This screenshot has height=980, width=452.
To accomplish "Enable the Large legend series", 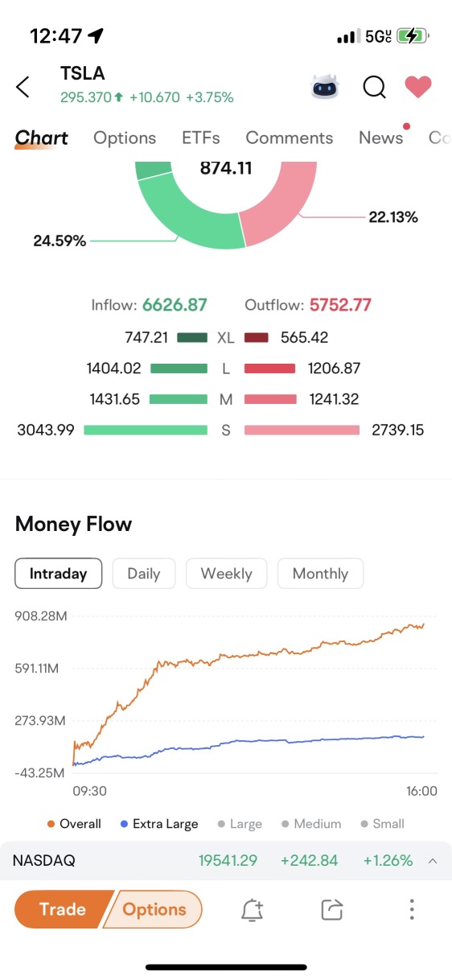I will [x=240, y=824].
